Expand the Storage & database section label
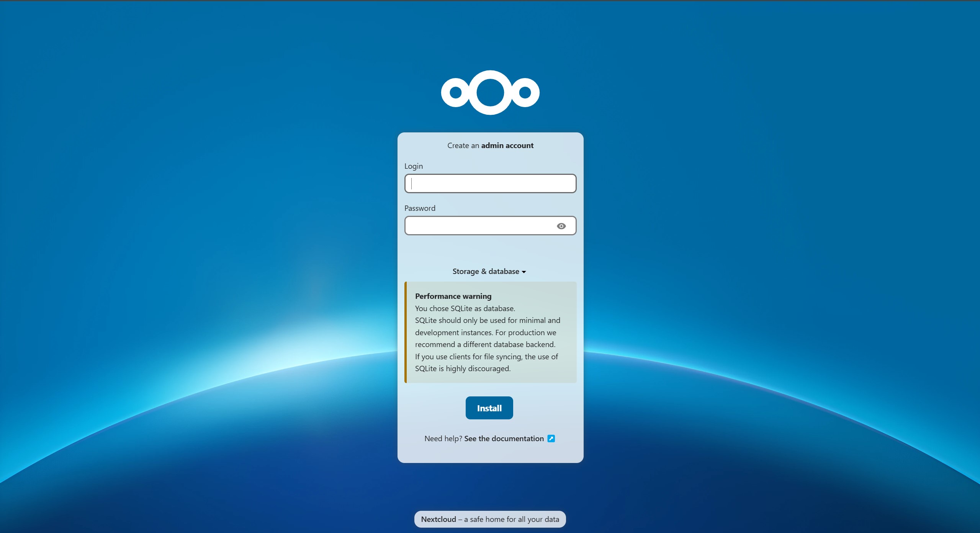The height and width of the screenshot is (533, 980). point(486,272)
